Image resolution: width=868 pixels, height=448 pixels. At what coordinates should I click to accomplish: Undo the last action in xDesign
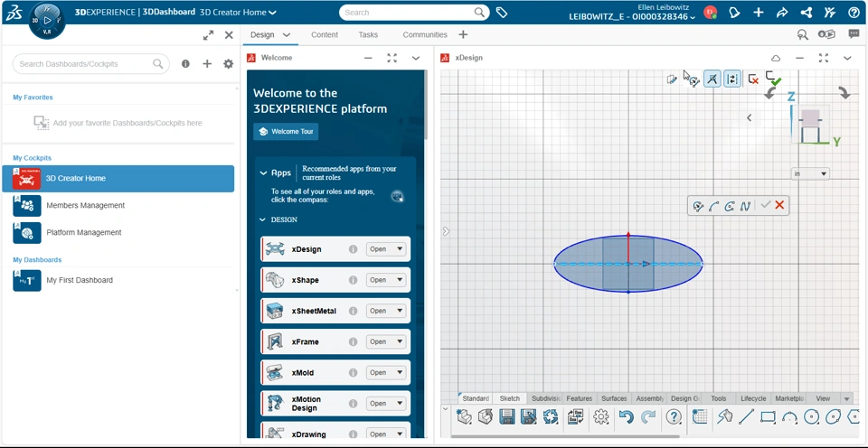click(x=626, y=416)
